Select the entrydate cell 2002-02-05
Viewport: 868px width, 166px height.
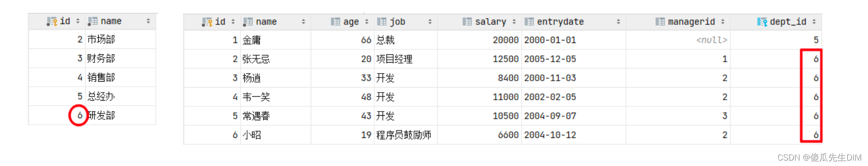574,97
